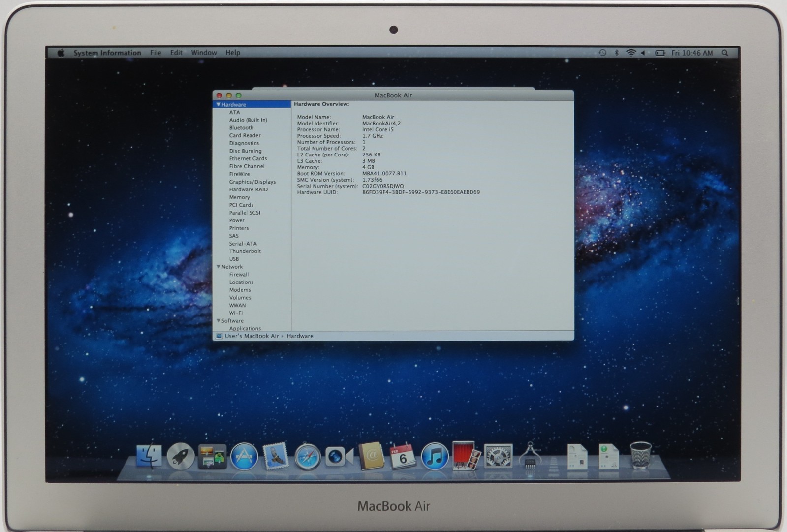The width and height of the screenshot is (787, 532).
Task: Click the Time Machine menu bar icon
Action: pyautogui.click(x=602, y=53)
